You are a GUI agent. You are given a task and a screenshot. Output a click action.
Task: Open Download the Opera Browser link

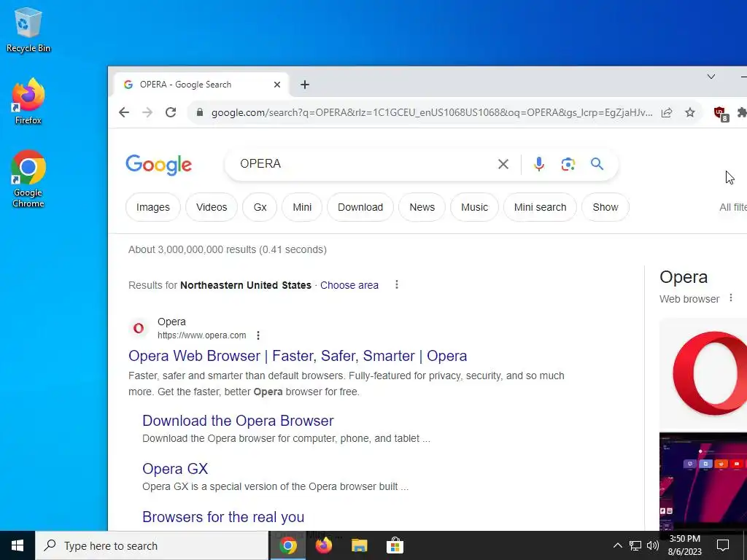coord(238,421)
